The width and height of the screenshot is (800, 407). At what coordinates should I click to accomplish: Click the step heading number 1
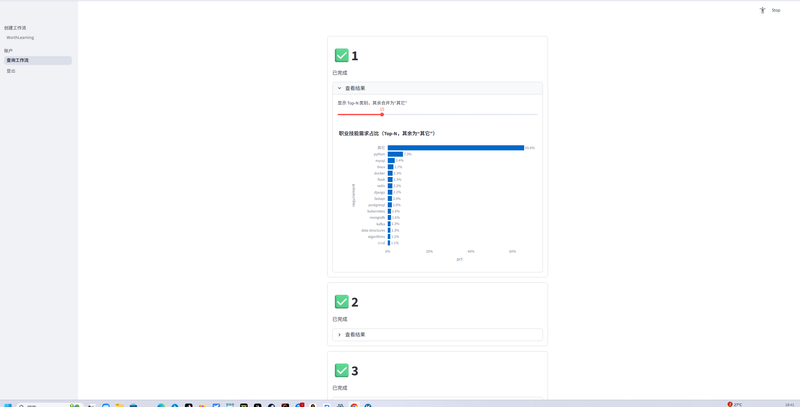[355, 56]
